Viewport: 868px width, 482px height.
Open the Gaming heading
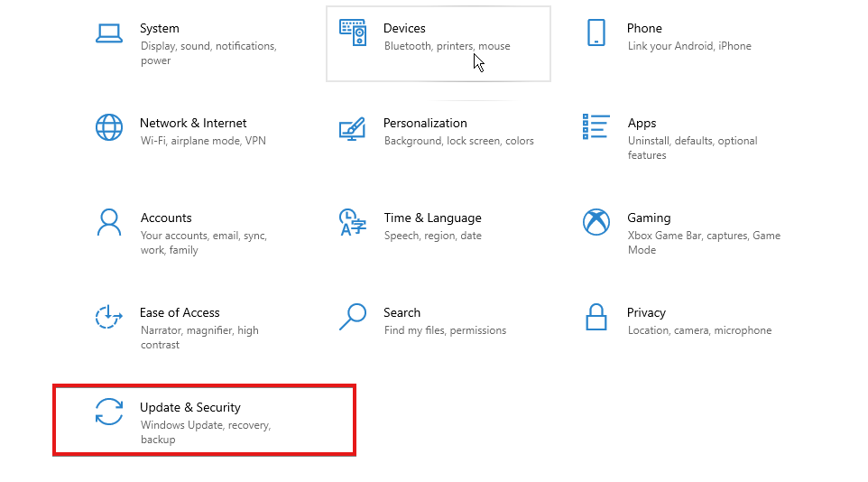tap(649, 218)
